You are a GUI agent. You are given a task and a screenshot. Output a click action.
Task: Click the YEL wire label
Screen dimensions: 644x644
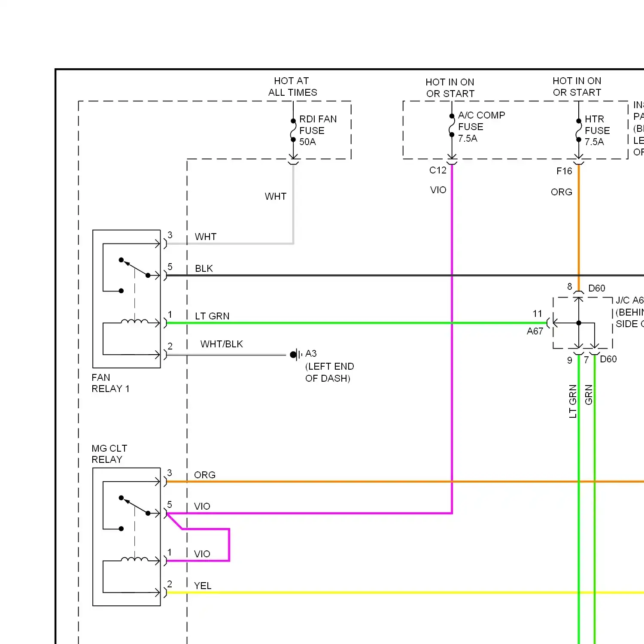point(203,586)
